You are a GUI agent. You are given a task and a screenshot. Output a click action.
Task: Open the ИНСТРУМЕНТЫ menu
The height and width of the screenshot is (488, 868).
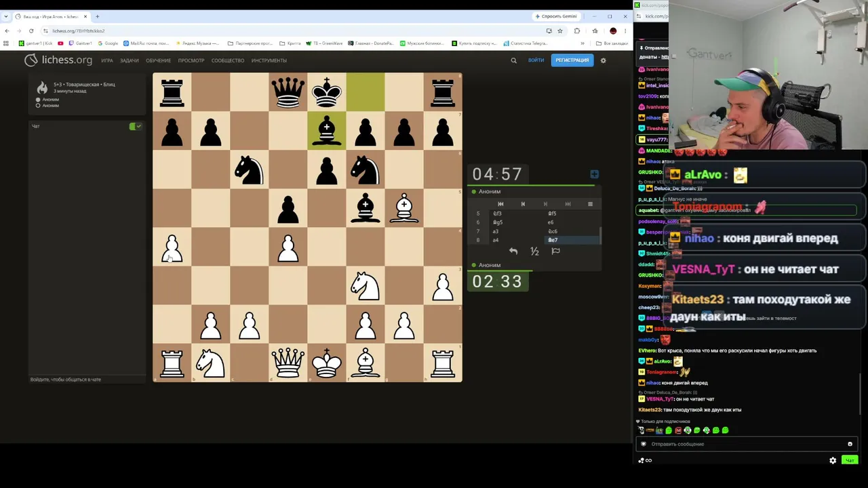[269, 60]
